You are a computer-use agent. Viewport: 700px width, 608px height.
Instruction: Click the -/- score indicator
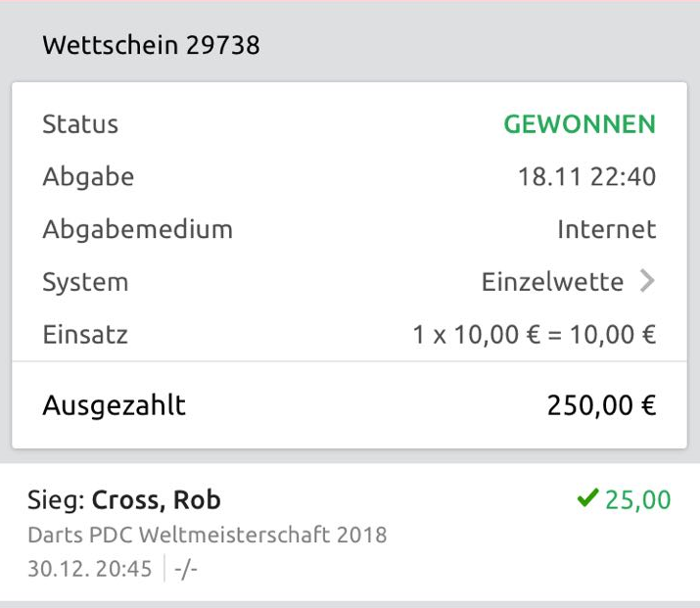[184, 569]
